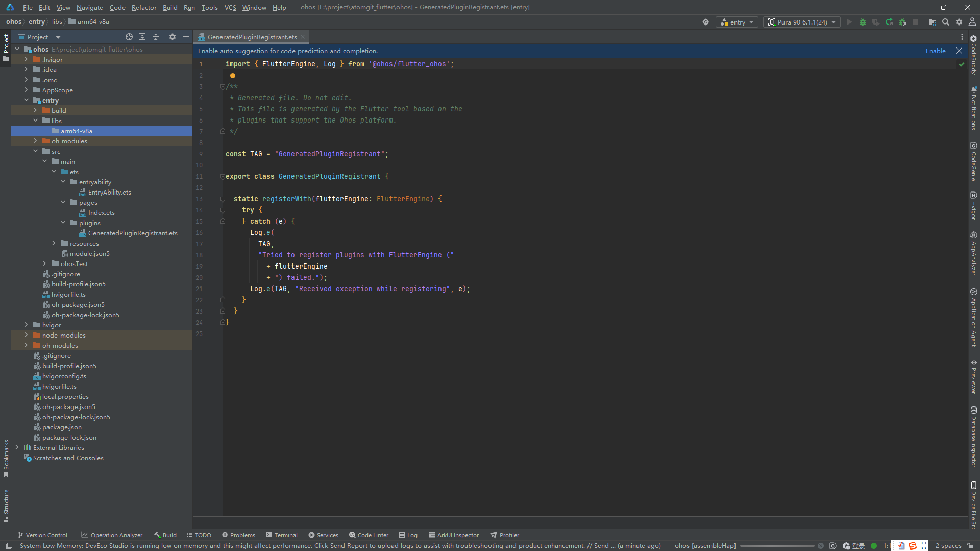Image resolution: width=980 pixels, height=551 pixels.
Task: Click the target locate icon beside entry selector
Action: (x=706, y=22)
